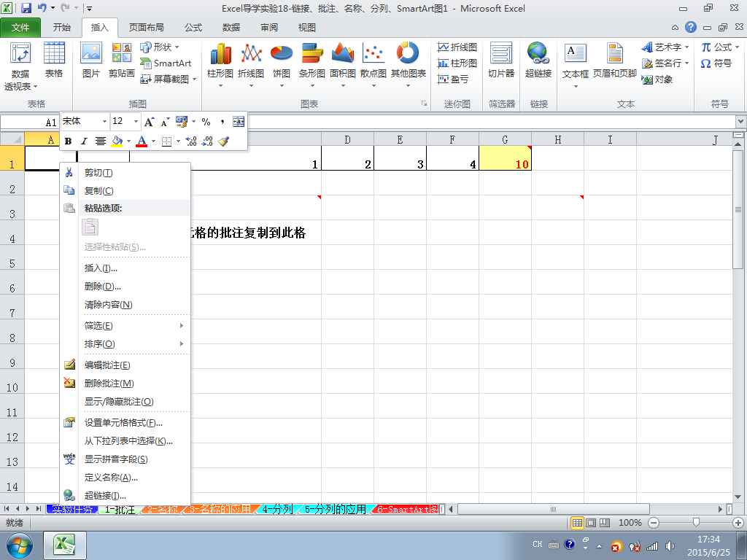Select 插入 insert in context menu
The image size is (747, 560).
[x=125, y=268]
